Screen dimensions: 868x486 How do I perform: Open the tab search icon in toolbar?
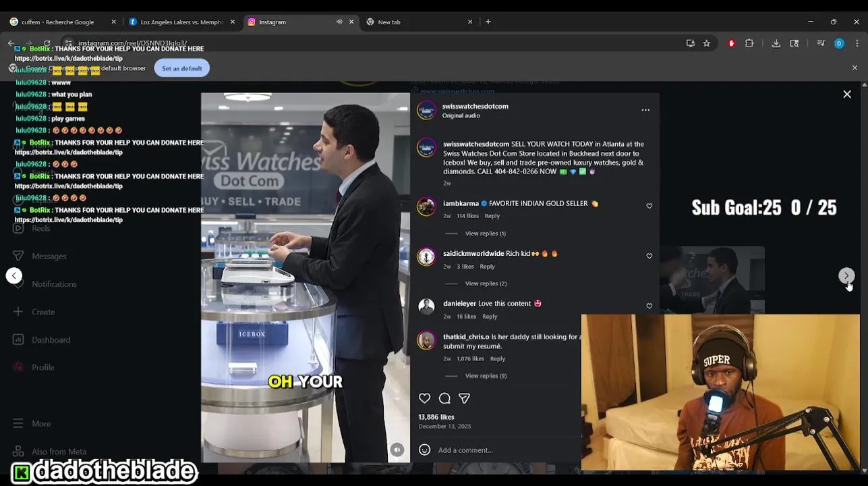pyautogui.click(x=794, y=43)
